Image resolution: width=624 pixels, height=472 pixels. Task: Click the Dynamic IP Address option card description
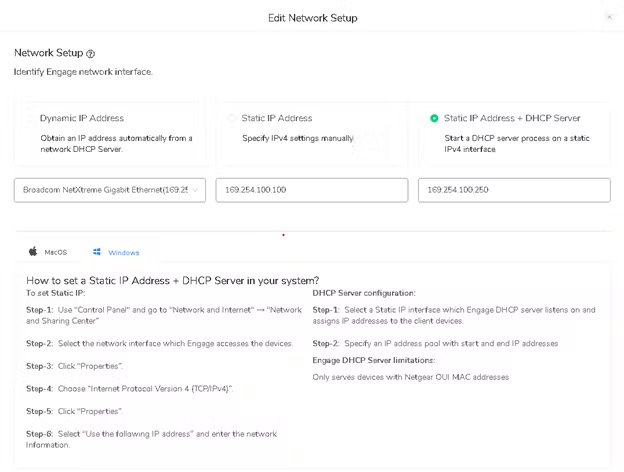[x=116, y=144]
